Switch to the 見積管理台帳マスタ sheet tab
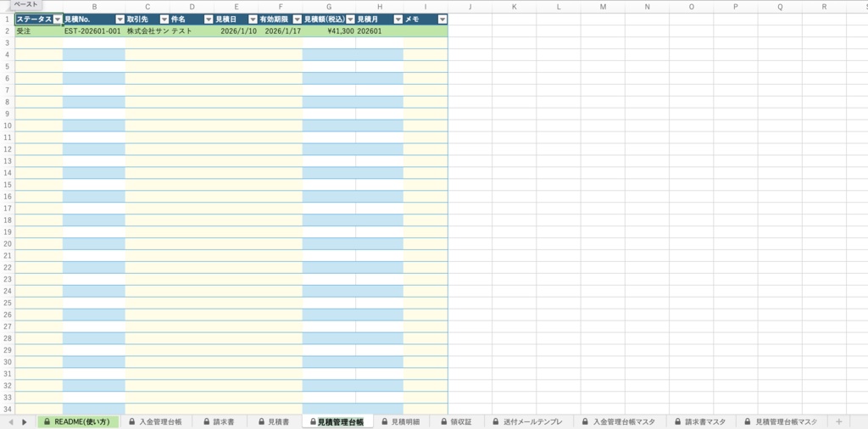This screenshot has height=429, width=868. [781, 422]
